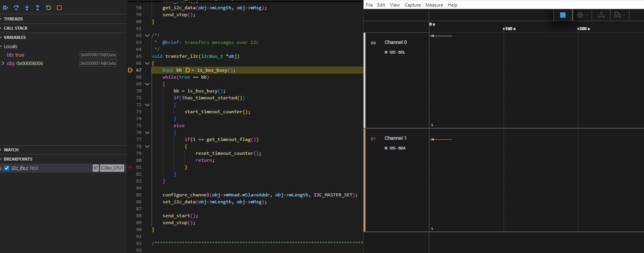Image resolution: width=644 pixels, height=253 pixels.
Task: Fold the inner if block at line 78
Action: [147, 146]
